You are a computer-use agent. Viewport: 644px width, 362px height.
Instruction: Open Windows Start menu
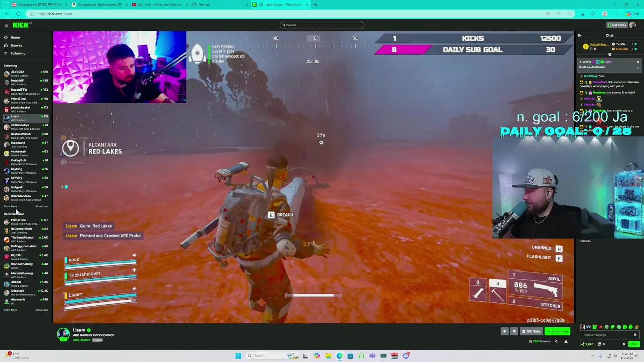coord(238,356)
